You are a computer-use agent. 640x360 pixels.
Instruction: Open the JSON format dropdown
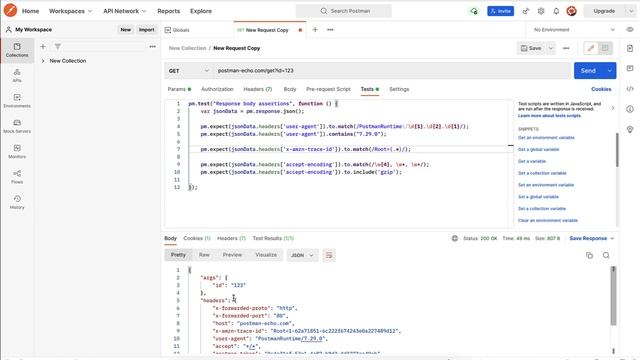coord(302,256)
